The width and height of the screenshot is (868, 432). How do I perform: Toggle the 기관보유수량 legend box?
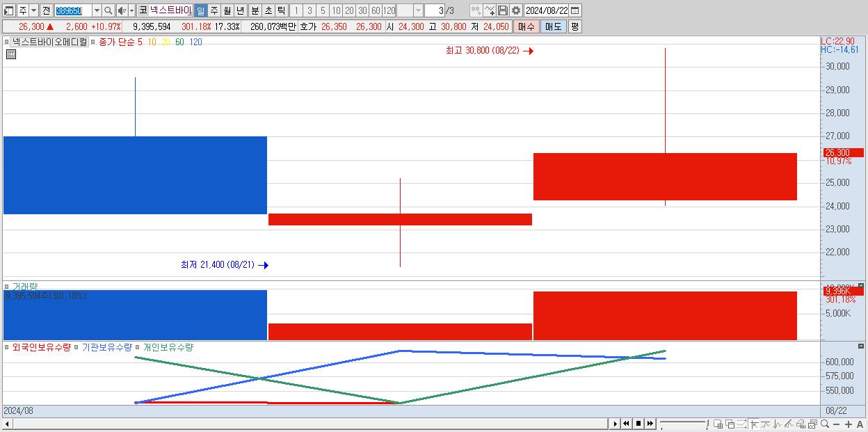tap(77, 347)
